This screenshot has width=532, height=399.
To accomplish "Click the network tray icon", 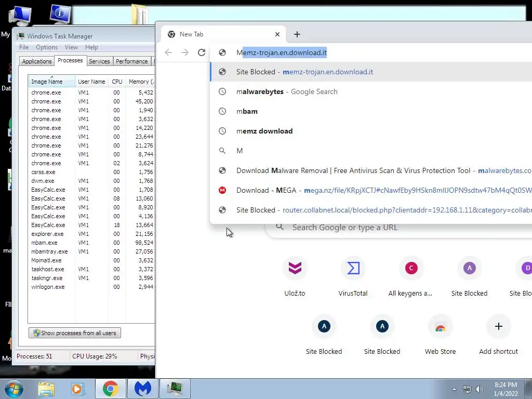I will [x=467, y=389].
